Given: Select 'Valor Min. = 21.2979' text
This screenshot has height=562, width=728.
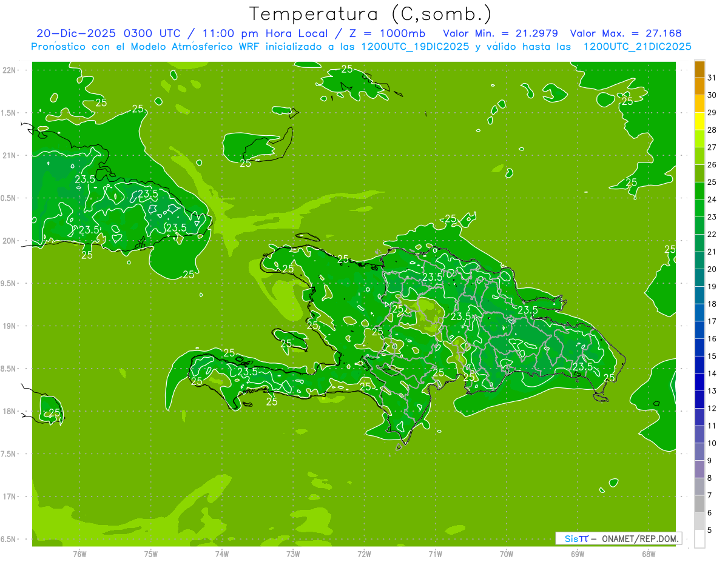Looking at the screenshot, I should [x=500, y=33].
